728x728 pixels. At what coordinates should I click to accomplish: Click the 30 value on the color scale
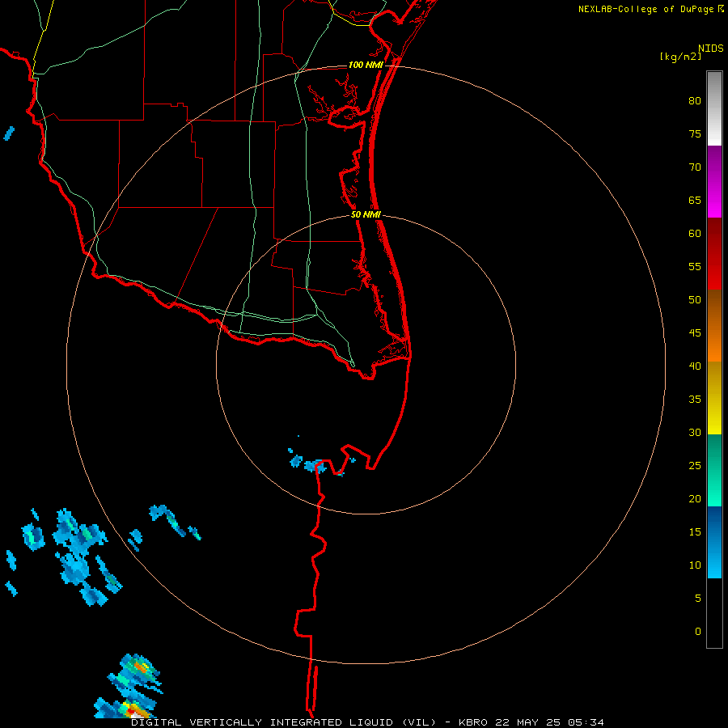(x=695, y=433)
